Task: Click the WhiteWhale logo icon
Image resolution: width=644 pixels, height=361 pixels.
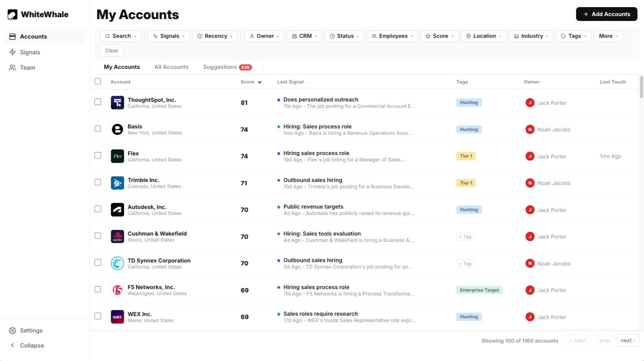Action: click(12, 15)
